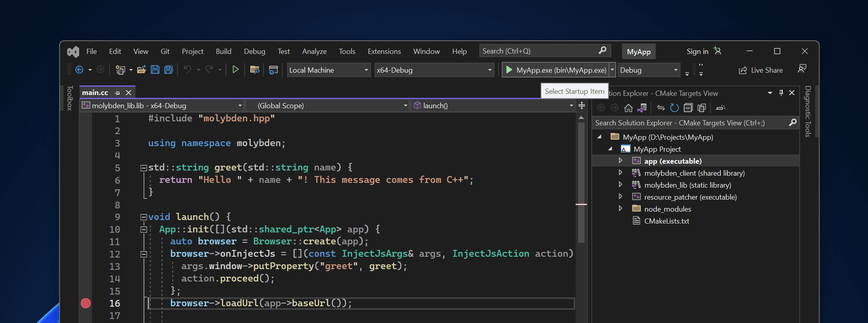
Task: Toggle Show All Files in Solution Explorer
Action: [x=702, y=108]
